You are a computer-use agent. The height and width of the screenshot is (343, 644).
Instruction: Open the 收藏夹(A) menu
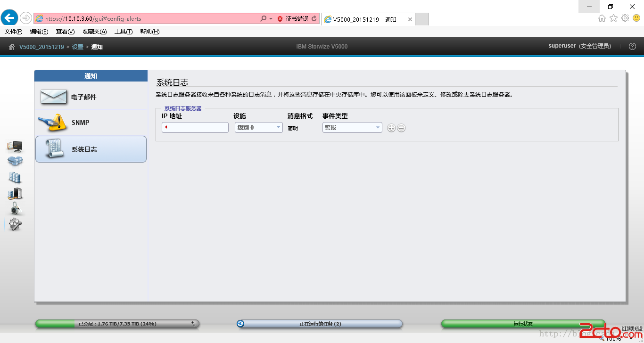[x=95, y=32]
